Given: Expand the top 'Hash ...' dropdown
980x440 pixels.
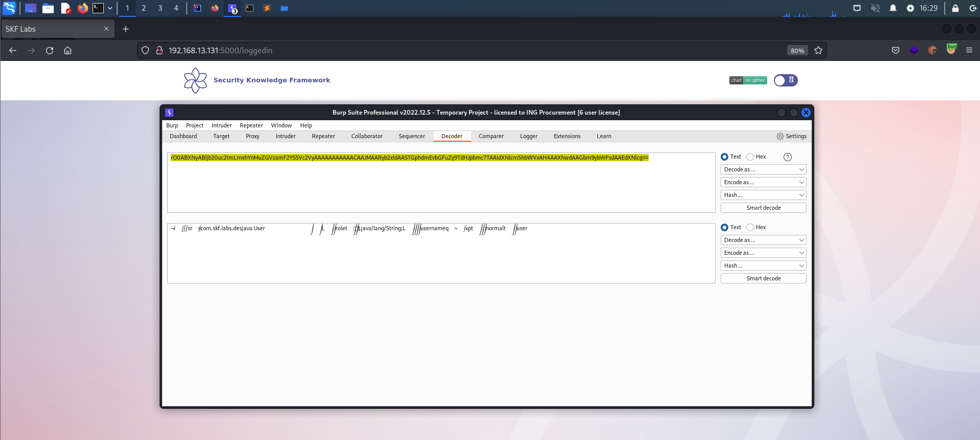Looking at the screenshot, I should [764, 195].
